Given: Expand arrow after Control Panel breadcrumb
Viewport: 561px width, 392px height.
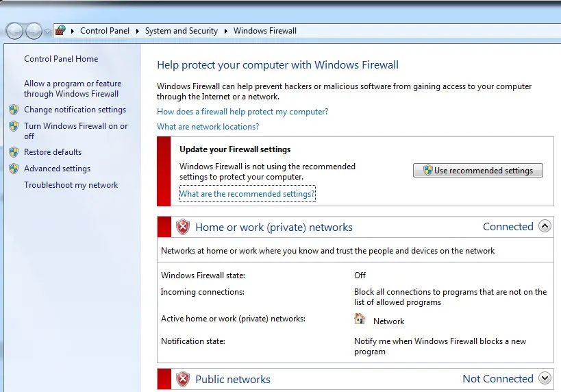Looking at the screenshot, I should 138,31.
